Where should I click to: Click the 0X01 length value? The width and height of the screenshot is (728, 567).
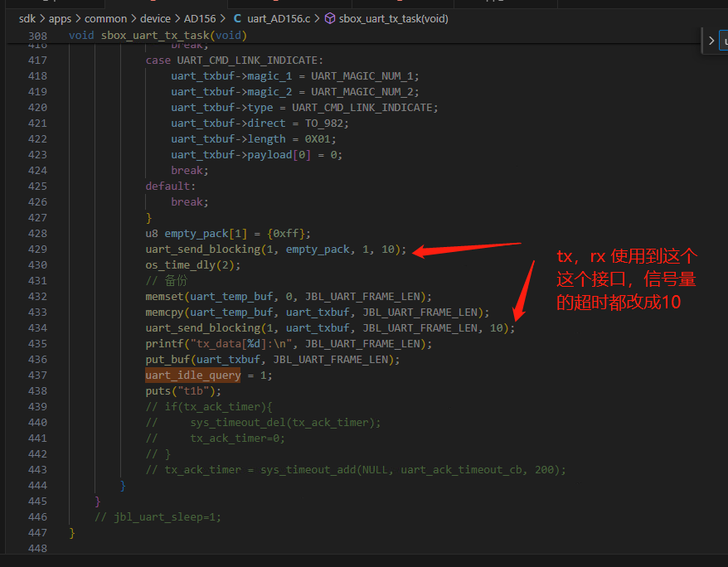(x=318, y=139)
